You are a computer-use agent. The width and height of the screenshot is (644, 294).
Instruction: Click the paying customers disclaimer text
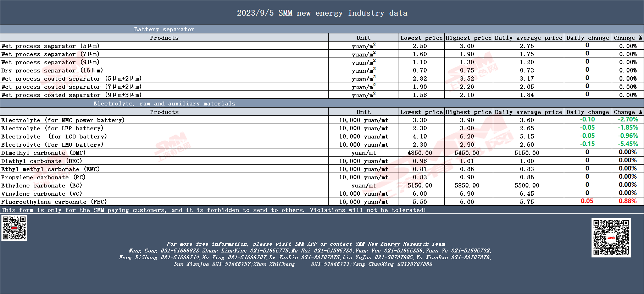coord(213,210)
